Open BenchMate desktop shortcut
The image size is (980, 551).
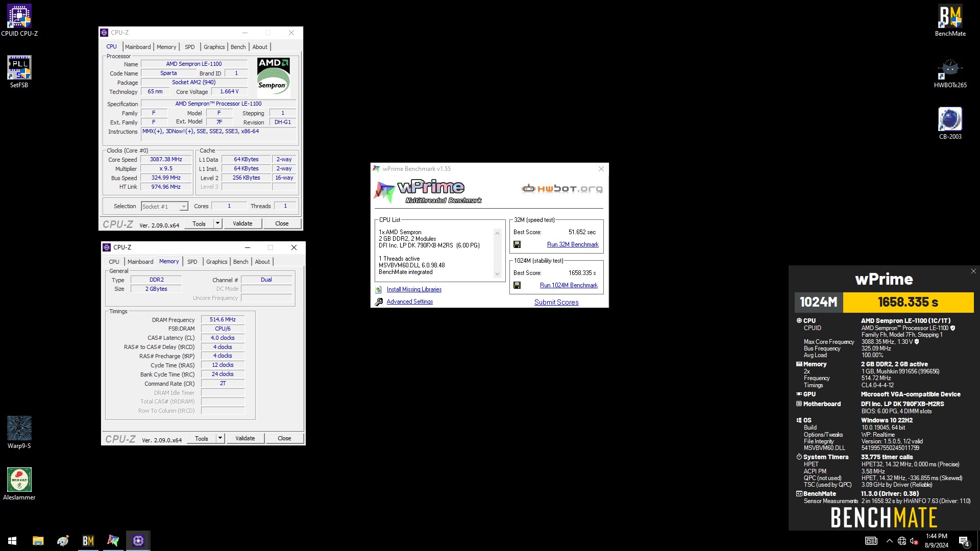coord(950,20)
